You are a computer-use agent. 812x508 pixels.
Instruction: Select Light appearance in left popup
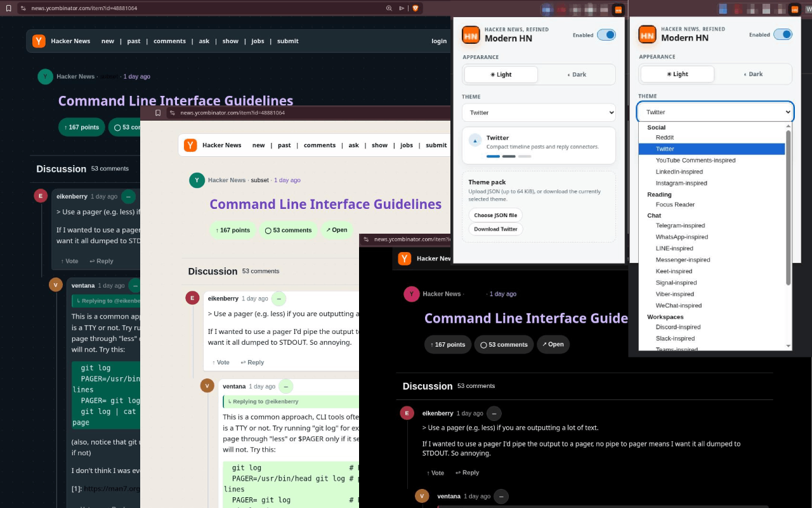point(501,74)
